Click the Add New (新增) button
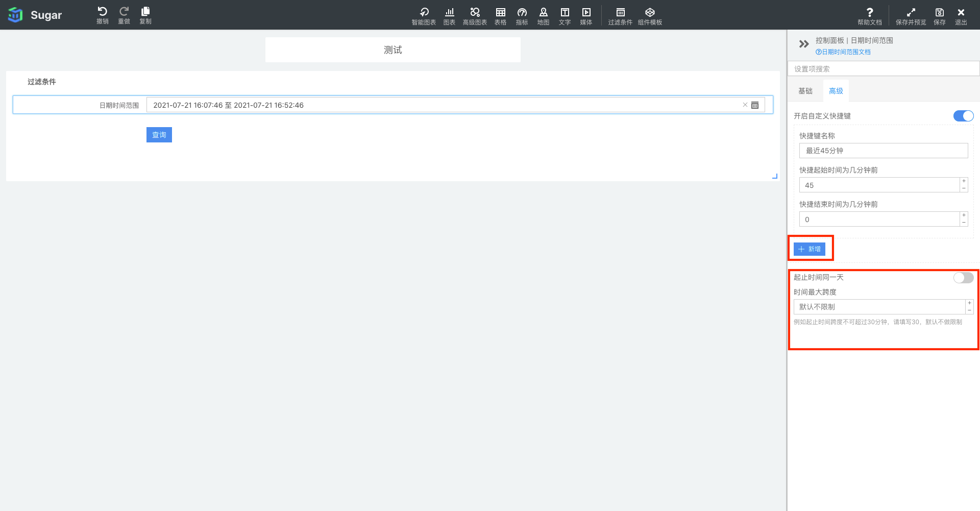 click(x=810, y=249)
